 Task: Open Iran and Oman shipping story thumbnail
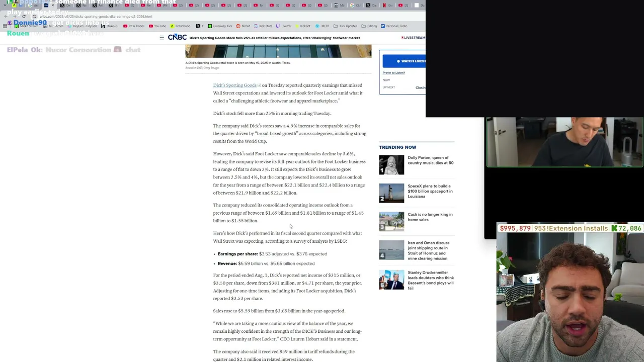pos(391,250)
